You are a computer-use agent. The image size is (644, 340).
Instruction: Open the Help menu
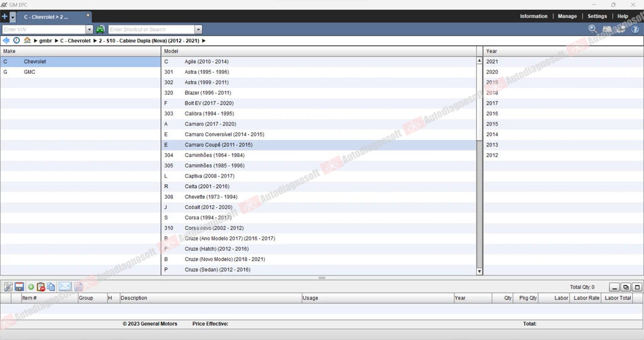623,17
